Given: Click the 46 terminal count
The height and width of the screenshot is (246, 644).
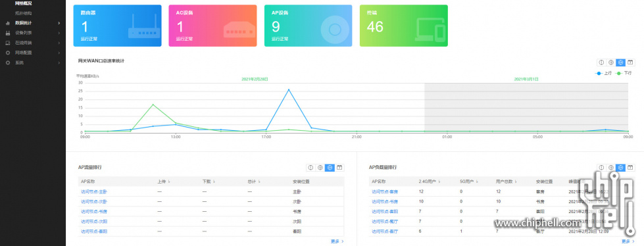Looking at the screenshot, I should click(375, 27).
